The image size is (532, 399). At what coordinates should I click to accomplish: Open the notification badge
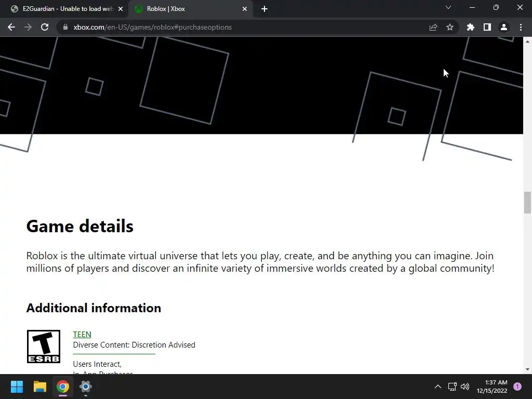[517, 387]
